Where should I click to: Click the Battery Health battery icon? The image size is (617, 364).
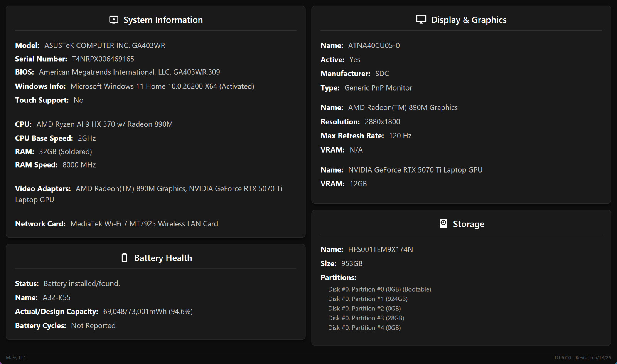pos(124,257)
